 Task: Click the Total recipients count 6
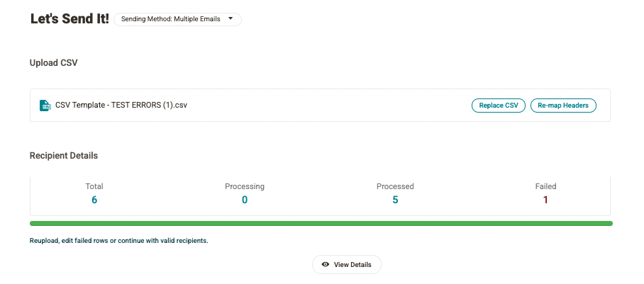coord(94,200)
